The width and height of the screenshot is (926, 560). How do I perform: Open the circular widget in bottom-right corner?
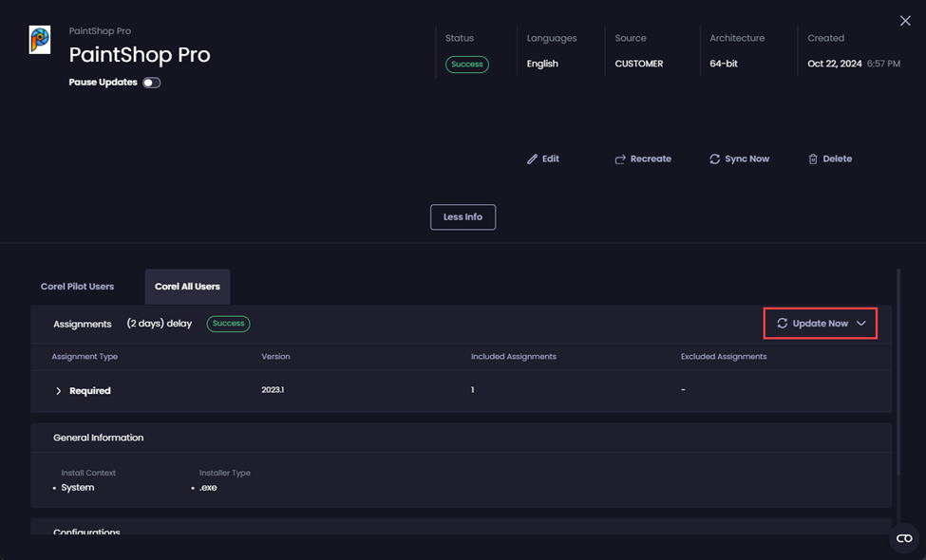(x=903, y=538)
